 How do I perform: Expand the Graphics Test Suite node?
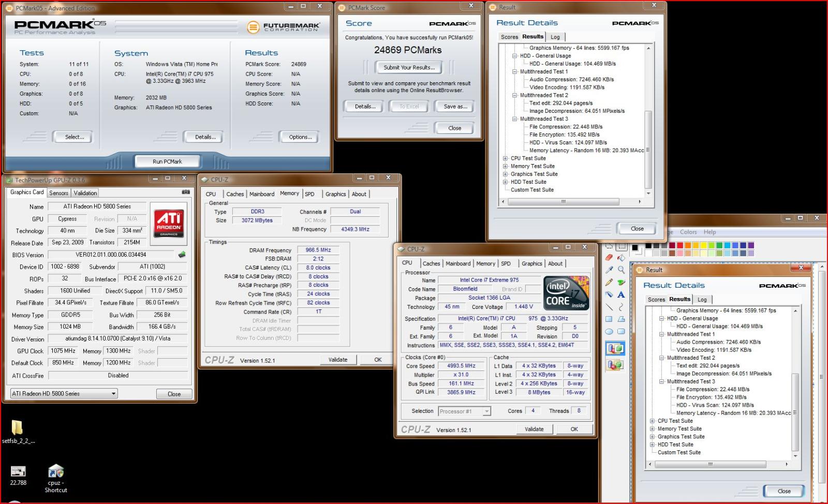point(506,174)
